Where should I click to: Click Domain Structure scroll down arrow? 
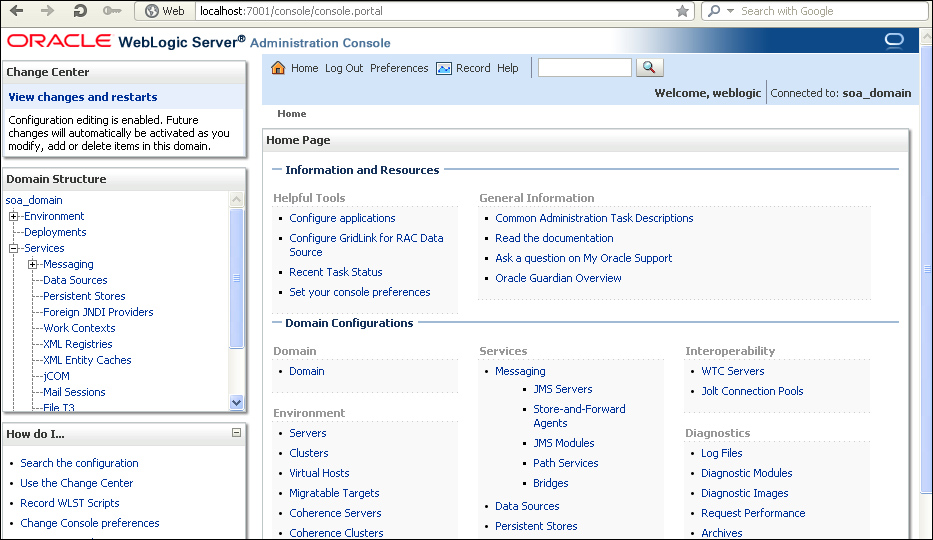click(x=236, y=403)
